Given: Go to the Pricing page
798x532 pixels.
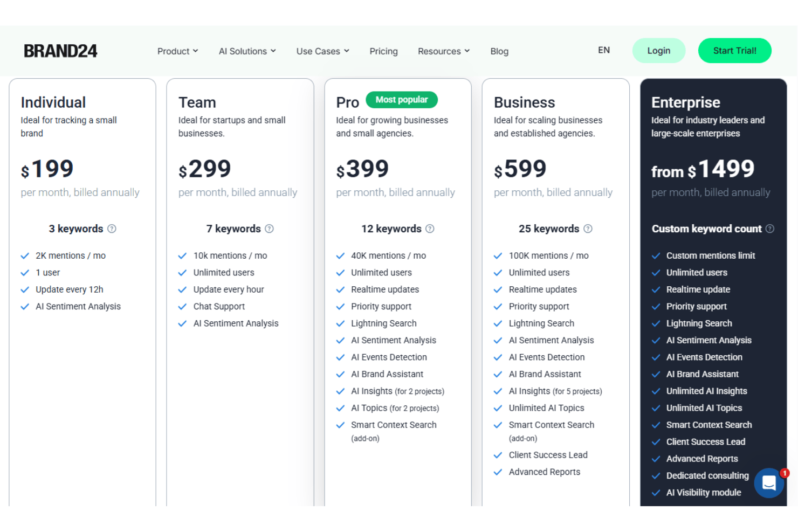Looking at the screenshot, I should coord(383,51).
